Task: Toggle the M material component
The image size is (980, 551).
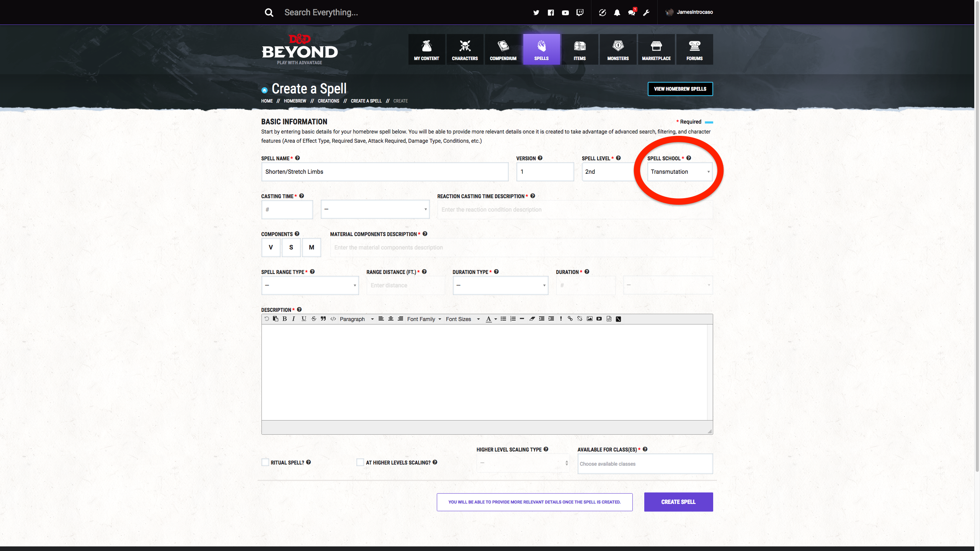Action: click(312, 248)
